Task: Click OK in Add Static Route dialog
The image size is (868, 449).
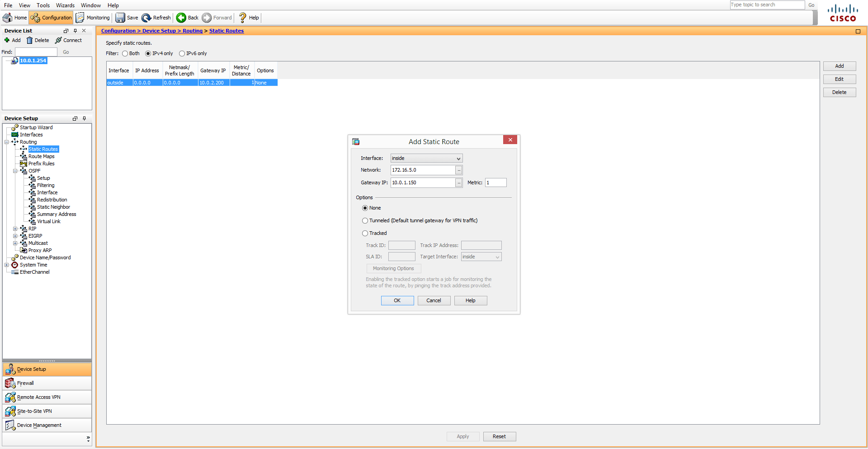Action: 397,300
